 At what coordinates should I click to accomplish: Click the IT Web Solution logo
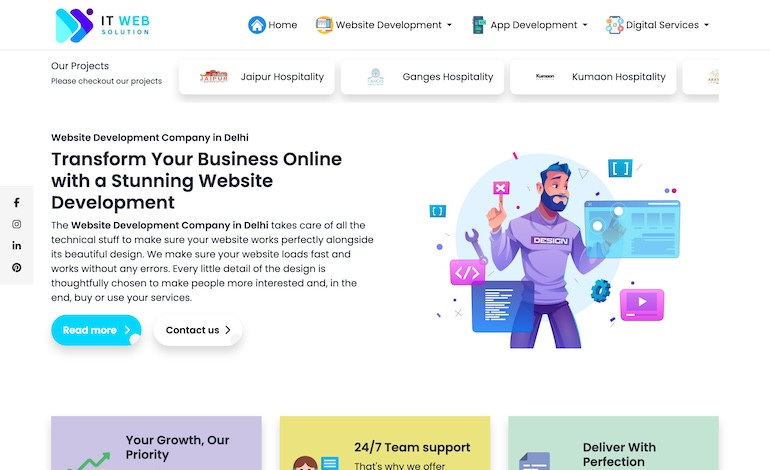(103, 25)
